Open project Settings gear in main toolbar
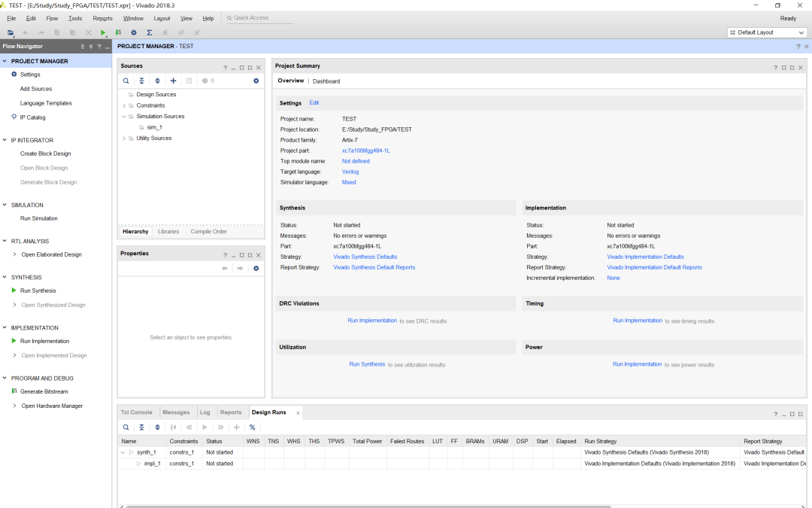812x508 pixels. pyautogui.click(x=134, y=32)
